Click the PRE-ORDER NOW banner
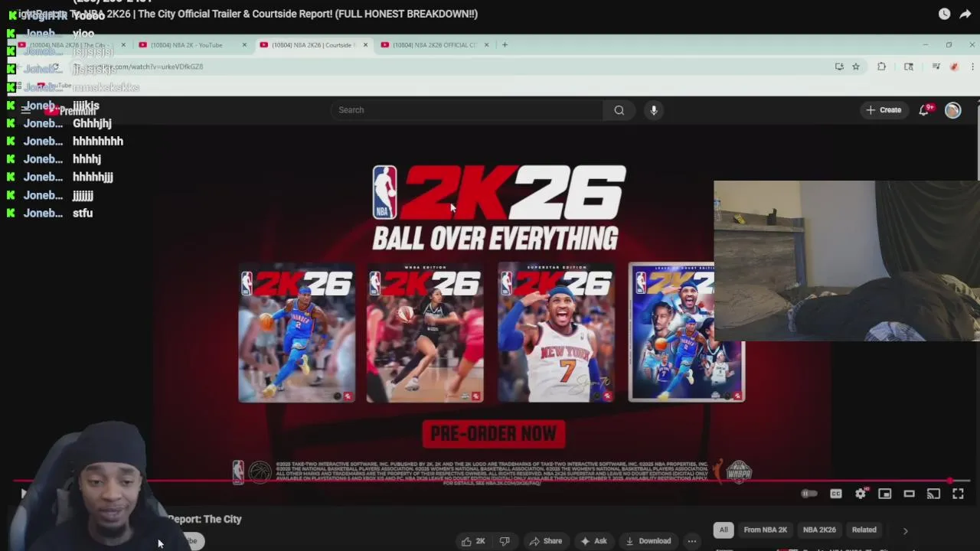Screen dimensions: 980x551 (494, 434)
